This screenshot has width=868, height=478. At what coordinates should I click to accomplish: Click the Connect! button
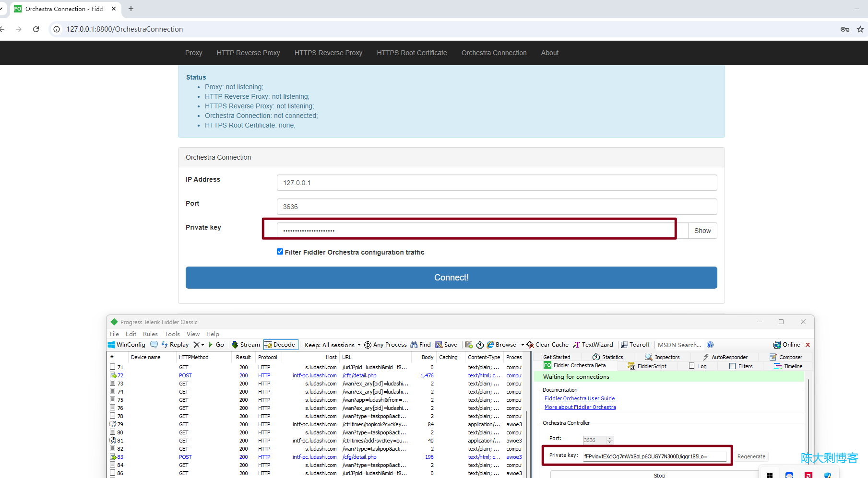[451, 278]
